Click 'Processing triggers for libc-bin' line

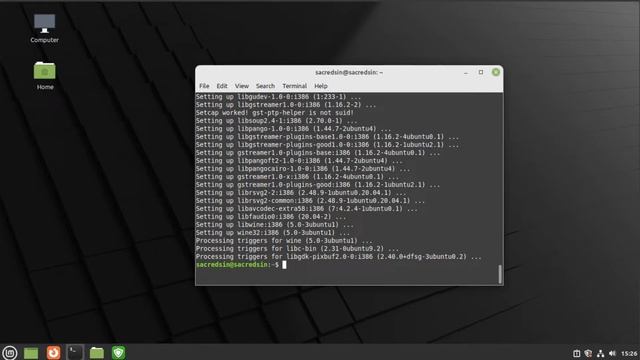[x=297, y=249]
